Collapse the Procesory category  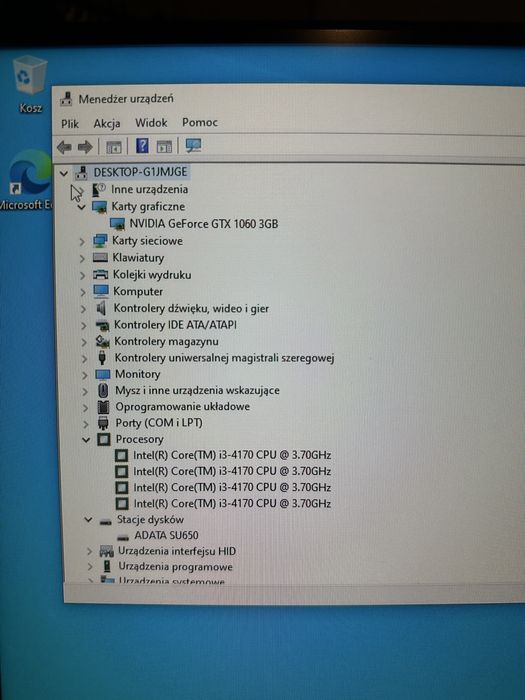(86, 440)
